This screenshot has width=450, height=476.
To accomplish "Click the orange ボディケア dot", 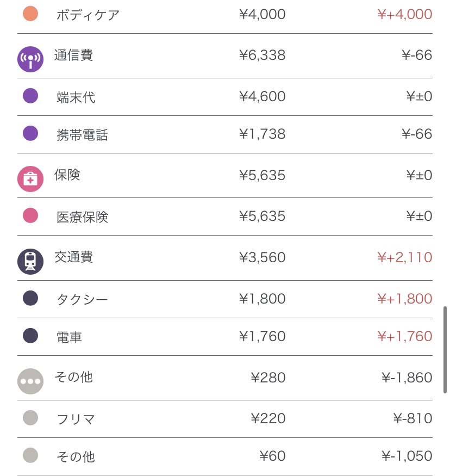I will (30, 14).
